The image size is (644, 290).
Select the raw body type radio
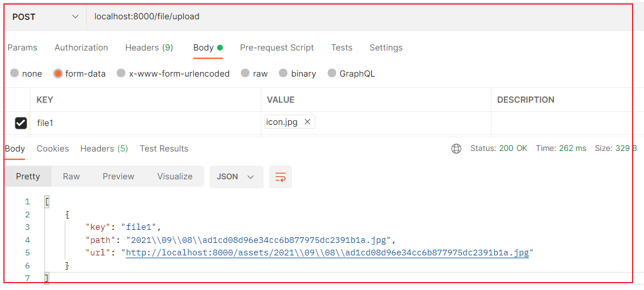[245, 74]
